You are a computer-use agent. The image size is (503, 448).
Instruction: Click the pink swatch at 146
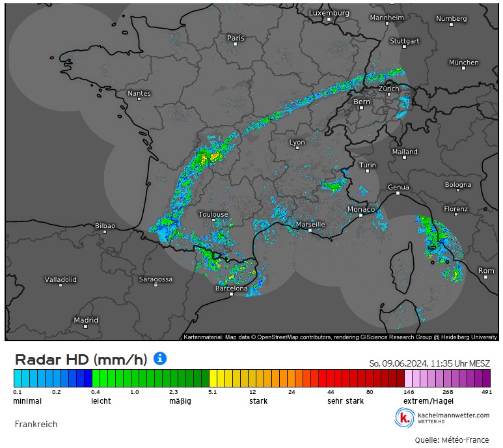[x=409, y=378]
